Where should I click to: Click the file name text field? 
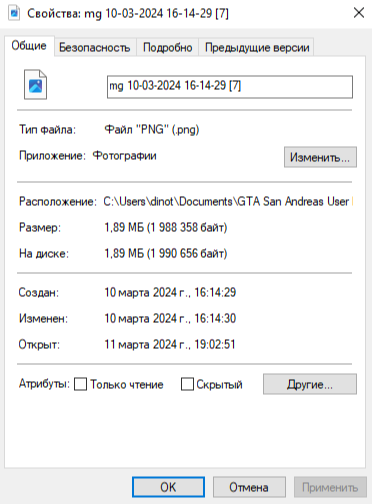click(x=230, y=87)
